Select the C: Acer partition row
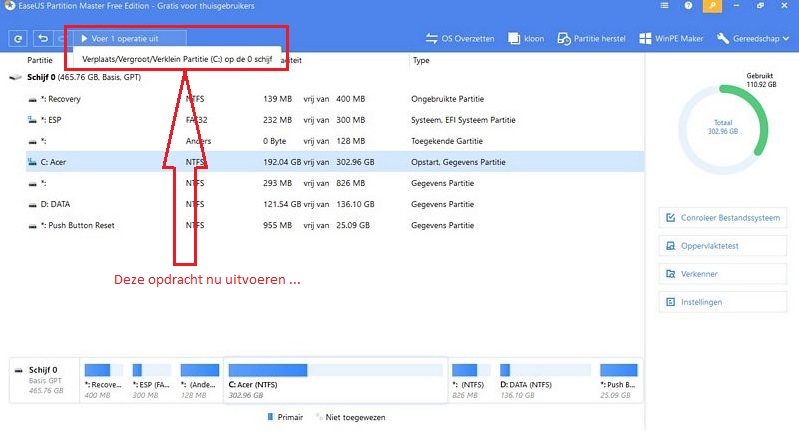This screenshot has width=799, height=431. [x=335, y=162]
